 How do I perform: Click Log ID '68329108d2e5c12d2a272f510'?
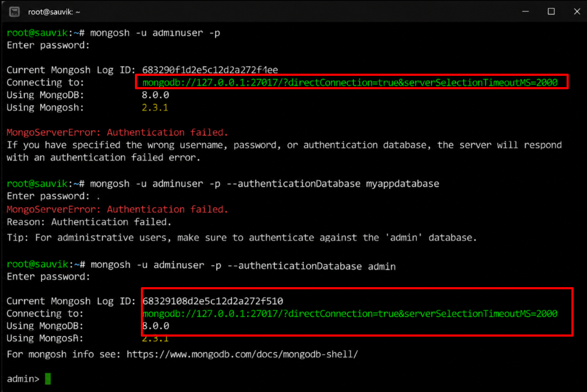point(213,301)
